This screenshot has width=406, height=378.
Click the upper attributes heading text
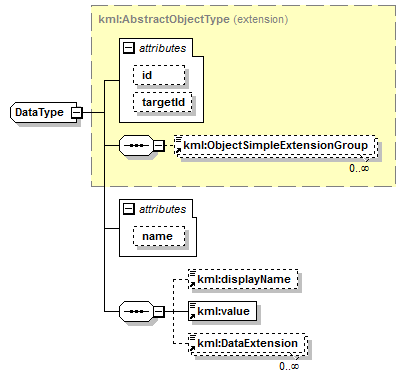point(163,48)
